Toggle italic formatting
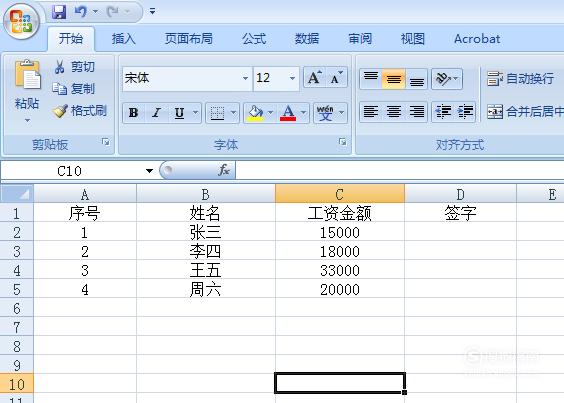The image size is (564, 403). pyautogui.click(x=156, y=113)
